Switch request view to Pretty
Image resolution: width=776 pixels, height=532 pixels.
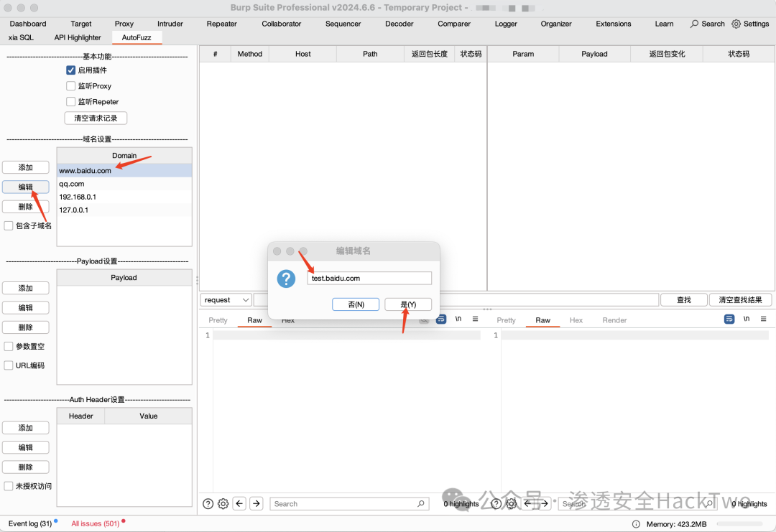(218, 320)
